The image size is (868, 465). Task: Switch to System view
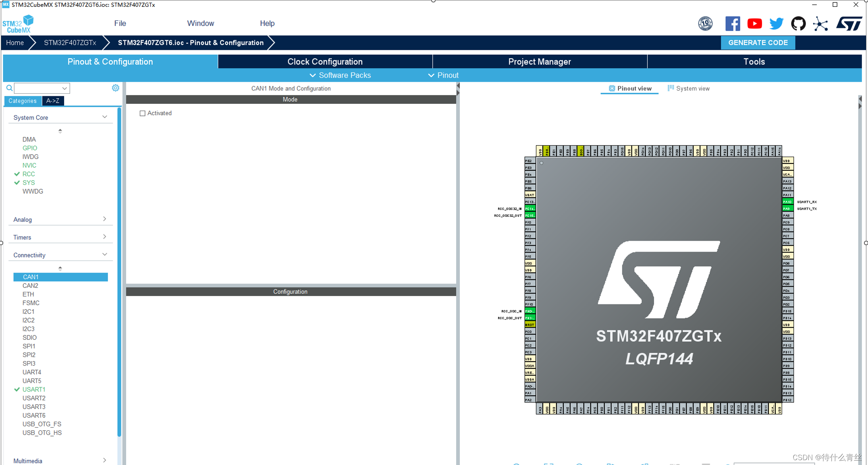point(688,89)
